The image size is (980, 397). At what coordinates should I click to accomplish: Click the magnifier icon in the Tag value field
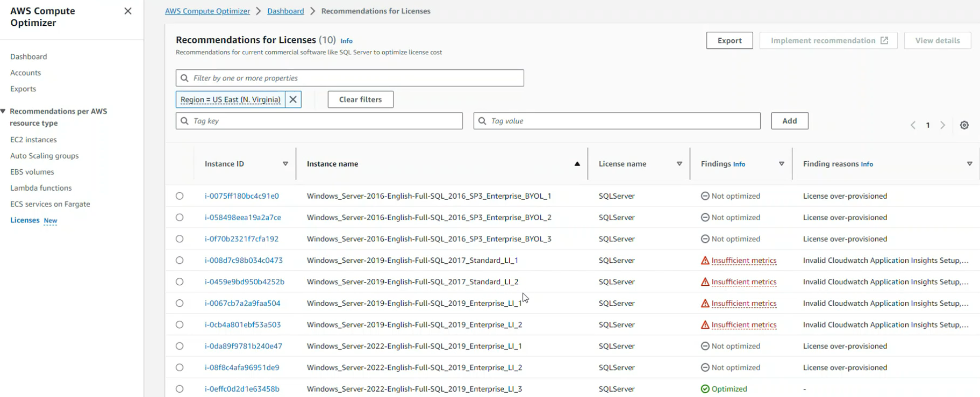(x=482, y=121)
